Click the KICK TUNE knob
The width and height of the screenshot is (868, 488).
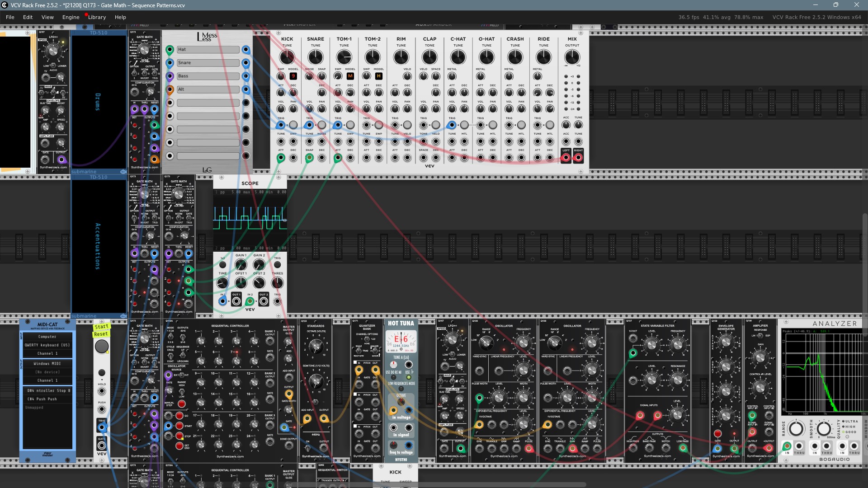click(x=287, y=57)
